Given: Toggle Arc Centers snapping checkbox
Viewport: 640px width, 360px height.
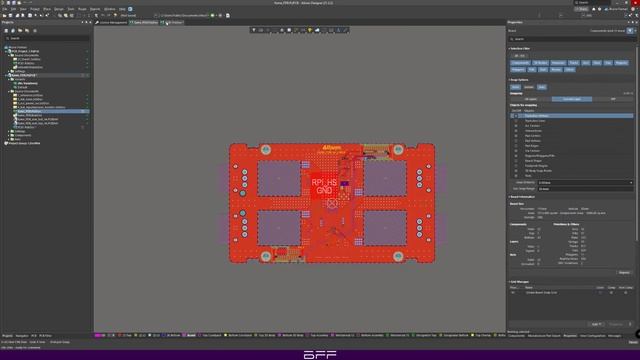Looking at the screenshot, I should point(516,126).
